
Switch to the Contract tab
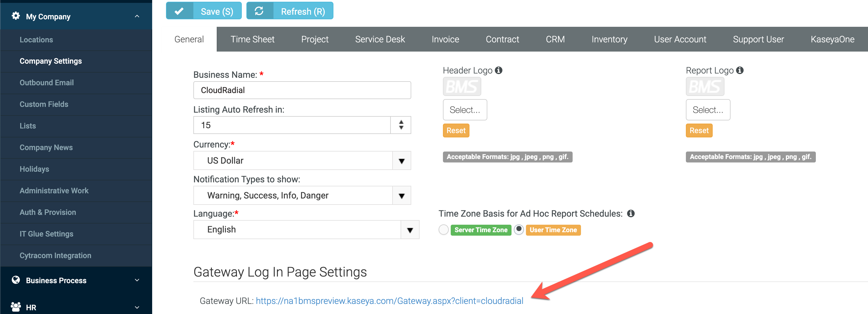click(502, 39)
